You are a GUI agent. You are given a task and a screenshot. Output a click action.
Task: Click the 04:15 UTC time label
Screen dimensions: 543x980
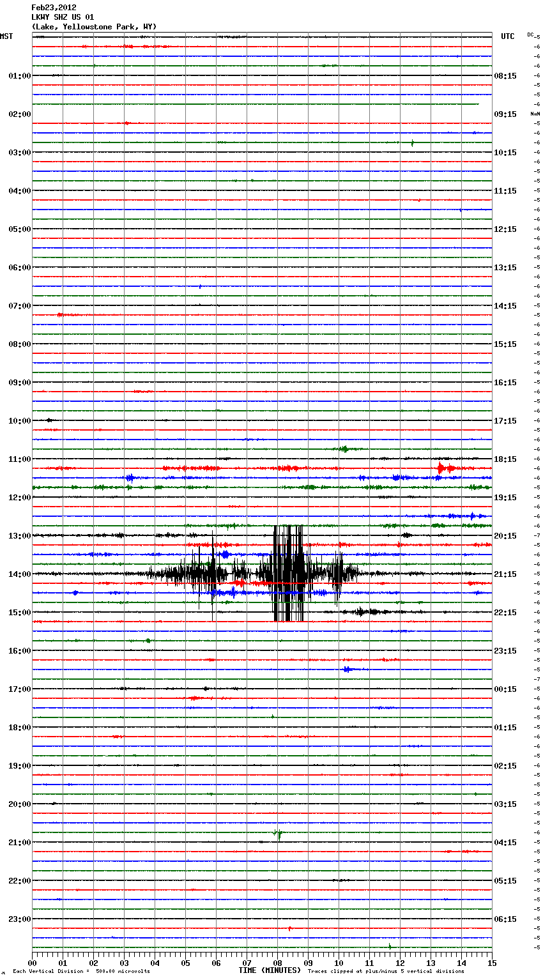[x=505, y=843]
